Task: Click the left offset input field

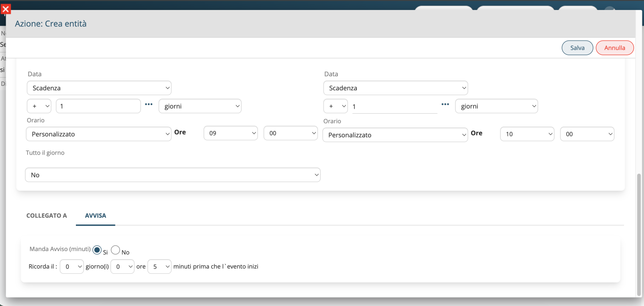Action: (x=99, y=106)
